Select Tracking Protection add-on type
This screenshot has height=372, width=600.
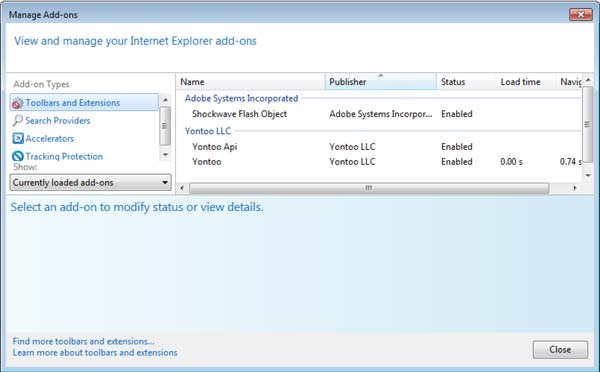[x=64, y=156]
